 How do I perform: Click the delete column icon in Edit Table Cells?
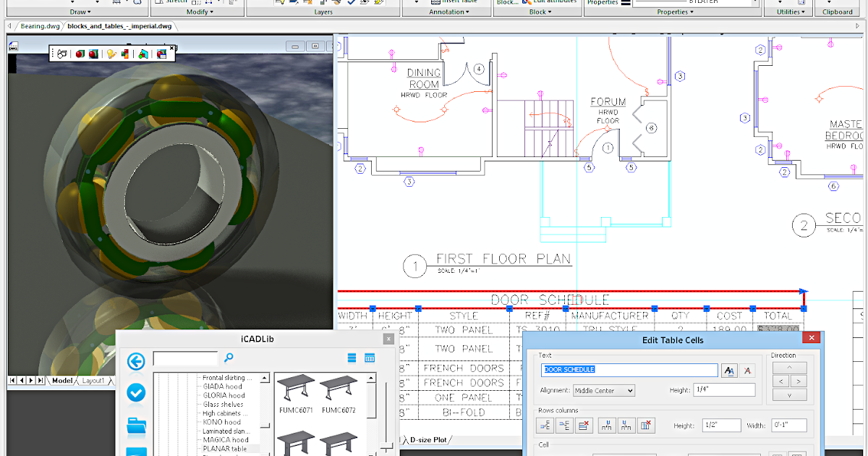click(647, 426)
